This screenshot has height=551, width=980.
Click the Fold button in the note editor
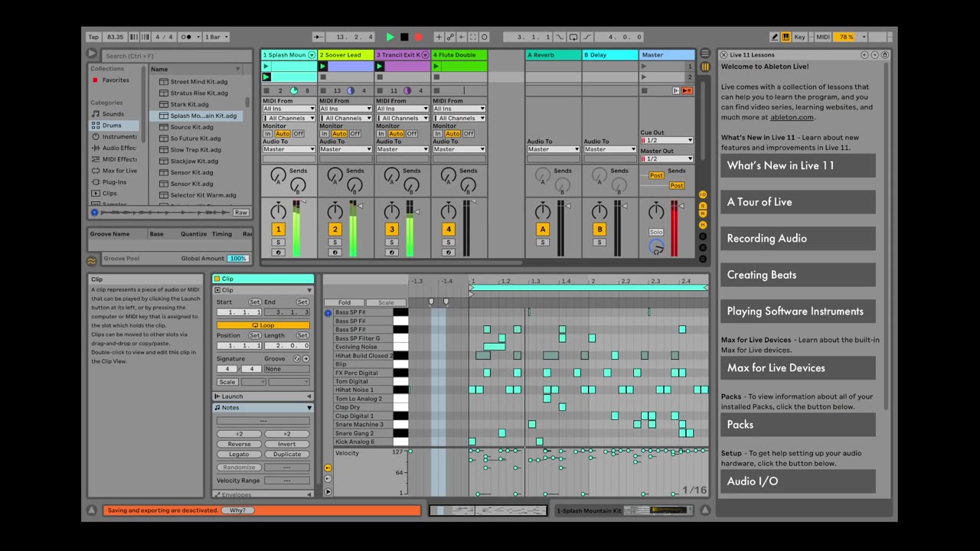(345, 303)
